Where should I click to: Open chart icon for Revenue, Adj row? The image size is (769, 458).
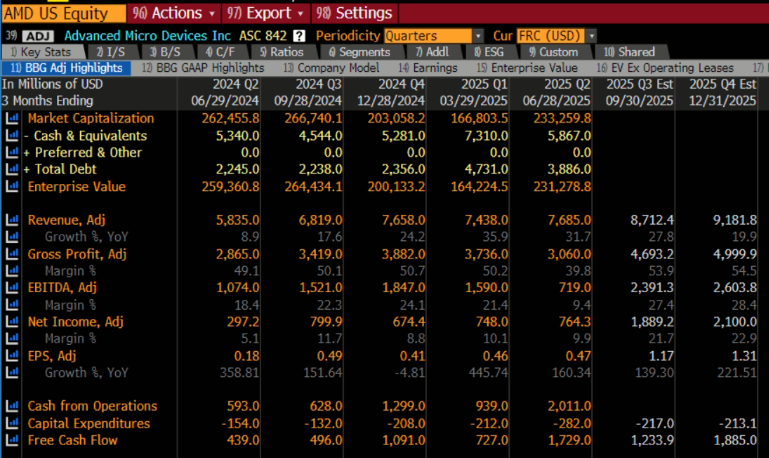(12, 220)
